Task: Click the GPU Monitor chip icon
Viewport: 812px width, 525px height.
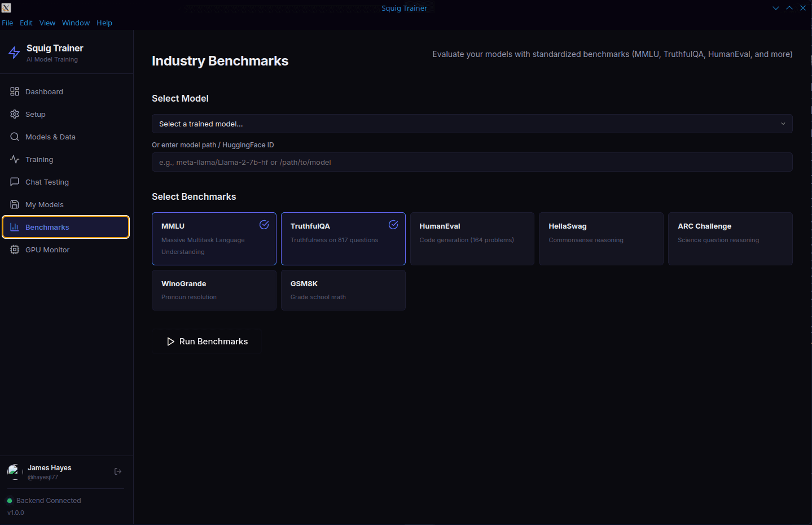Action: click(15, 250)
